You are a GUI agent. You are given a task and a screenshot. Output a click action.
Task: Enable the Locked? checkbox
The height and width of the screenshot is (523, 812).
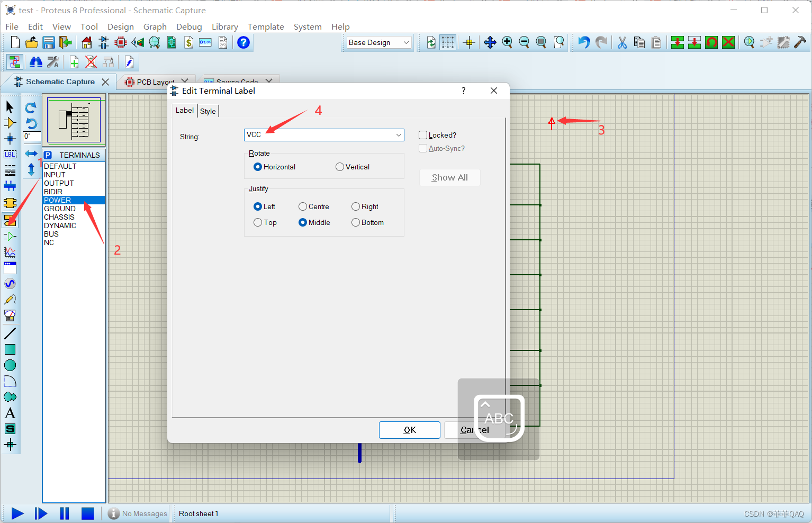point(423,135)
